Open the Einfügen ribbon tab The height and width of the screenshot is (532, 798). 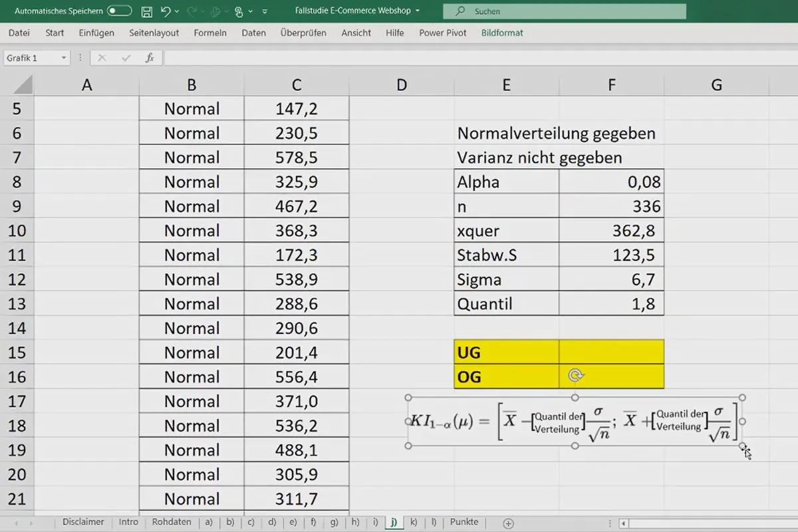pos(96,33)
